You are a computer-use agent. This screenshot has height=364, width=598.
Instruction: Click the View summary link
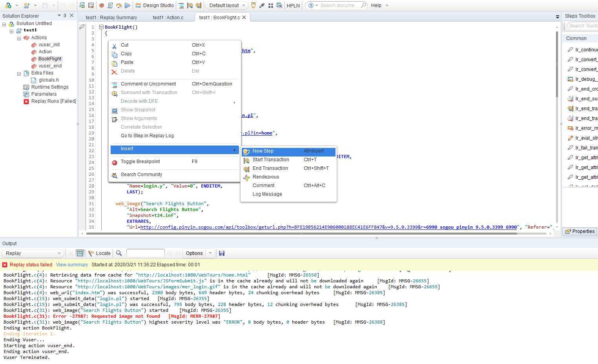click(x=72, y=265)
